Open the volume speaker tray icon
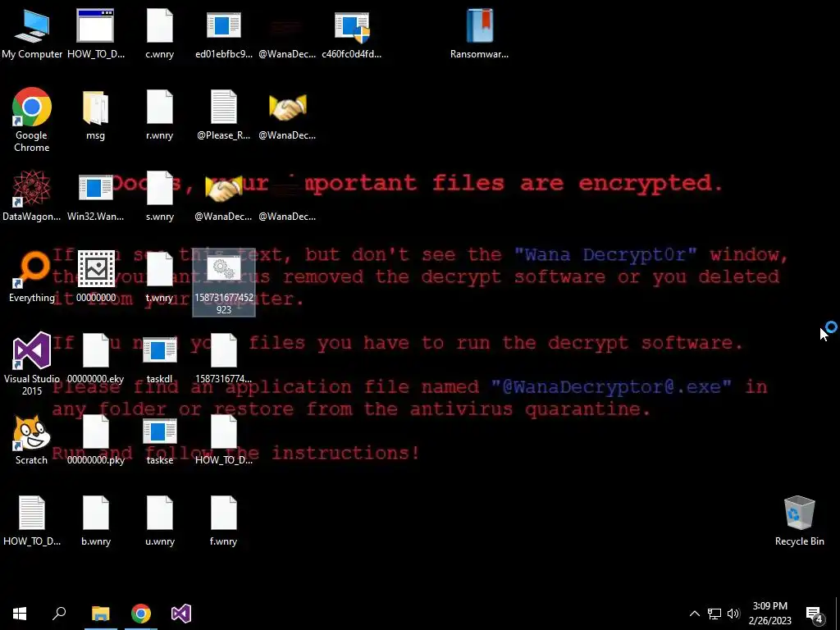The height and width of the screenshot is (630, 840). click(x=733, y=614)
